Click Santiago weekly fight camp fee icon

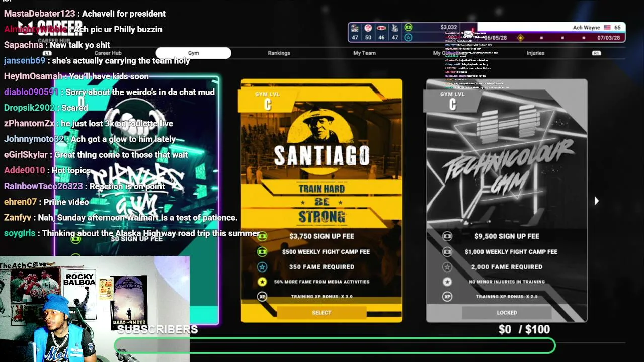pyautogui.click(x=262, y=251)
